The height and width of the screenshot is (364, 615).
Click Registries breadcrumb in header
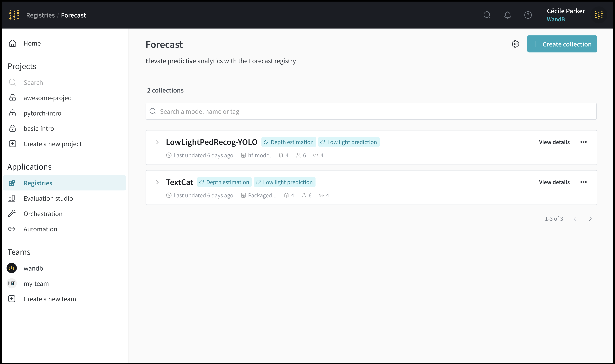40,15
